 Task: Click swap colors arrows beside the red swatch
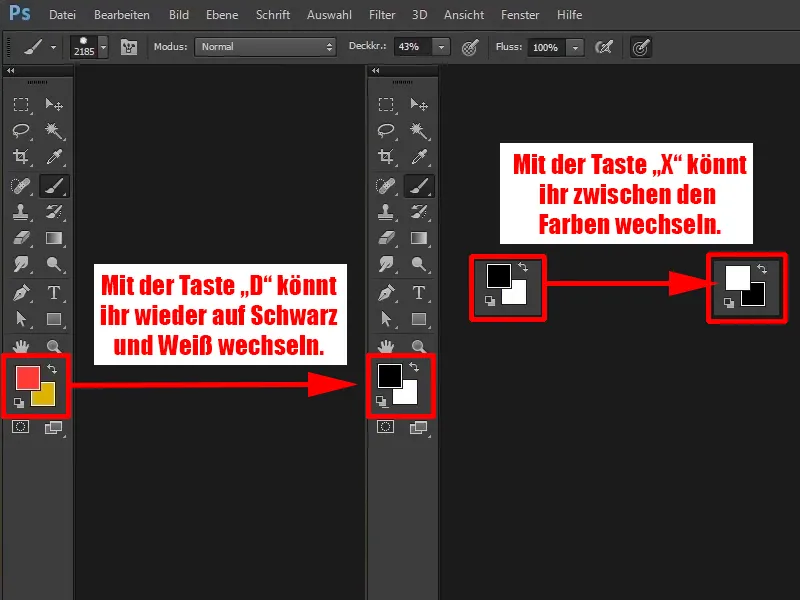point(52,368)
